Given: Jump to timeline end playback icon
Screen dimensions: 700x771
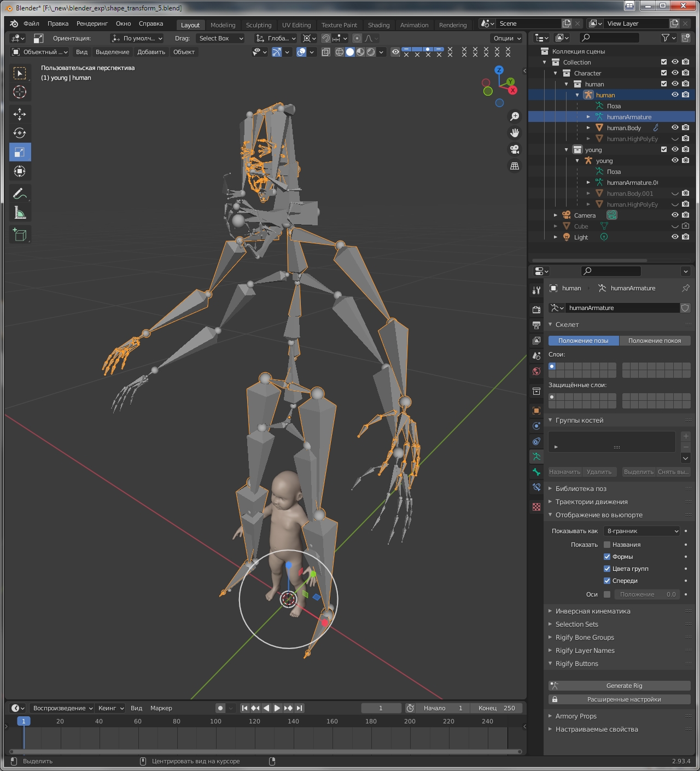Looking at the screenshot, I should [x=299, y=708].
